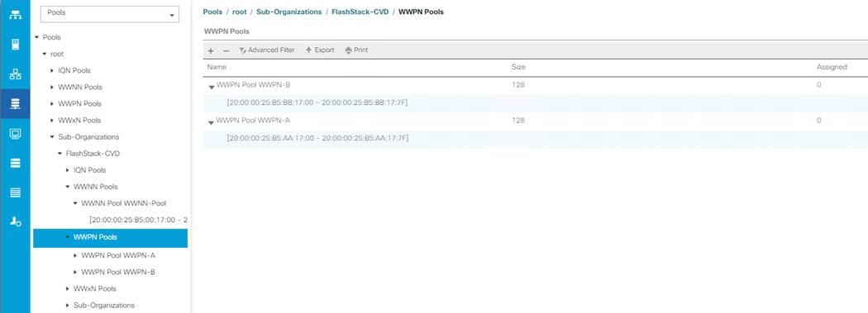Collapse the root tree node
Image resolution: width=868 pixels, height=313 pixels.
45,54
